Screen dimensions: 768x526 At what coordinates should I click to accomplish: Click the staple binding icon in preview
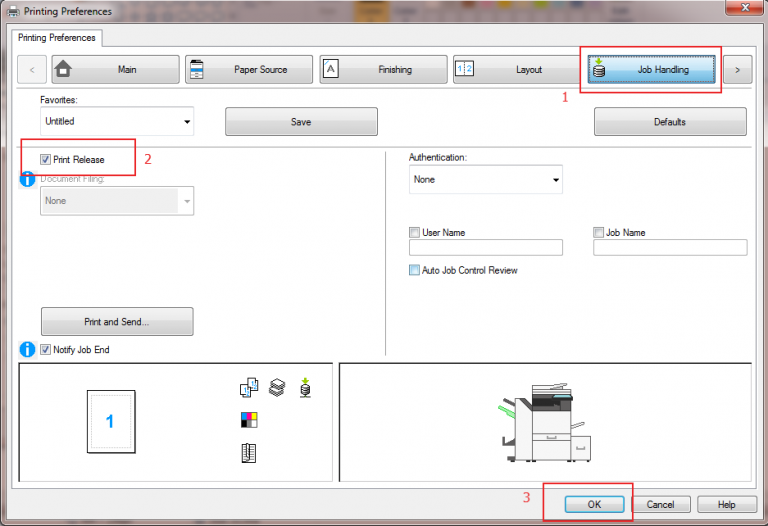pos(249,453)
